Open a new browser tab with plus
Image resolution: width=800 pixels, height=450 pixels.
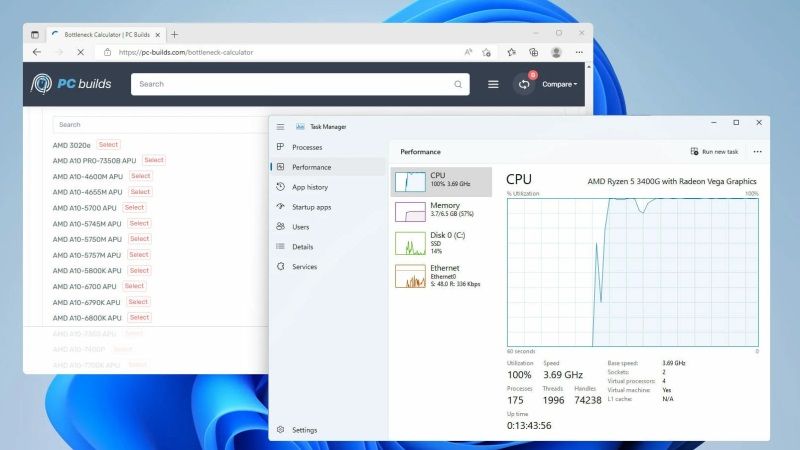pos(174,35)
